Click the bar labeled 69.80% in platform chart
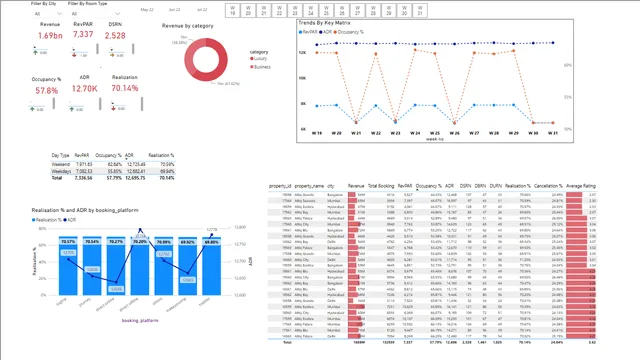 coord(211,266)
